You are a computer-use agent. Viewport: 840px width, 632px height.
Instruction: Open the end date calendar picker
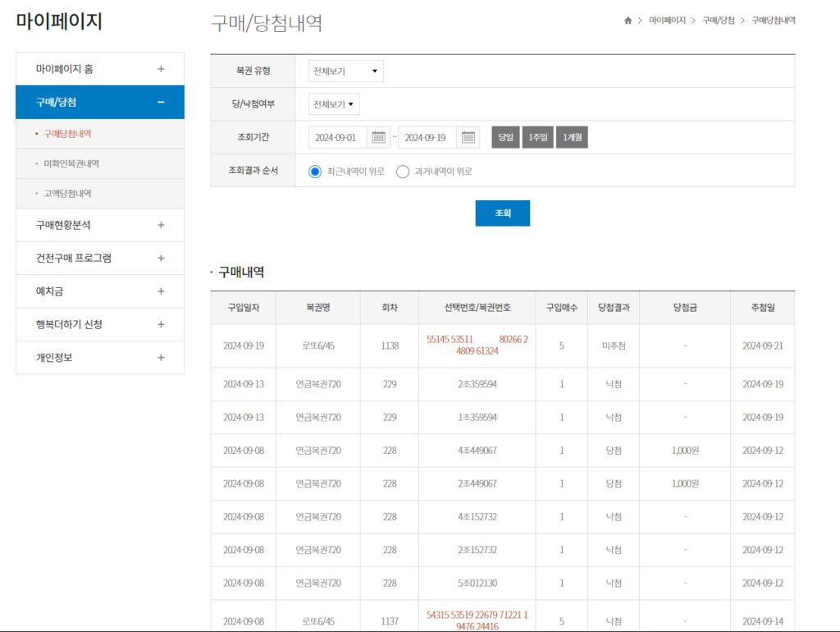pos(468,137)
